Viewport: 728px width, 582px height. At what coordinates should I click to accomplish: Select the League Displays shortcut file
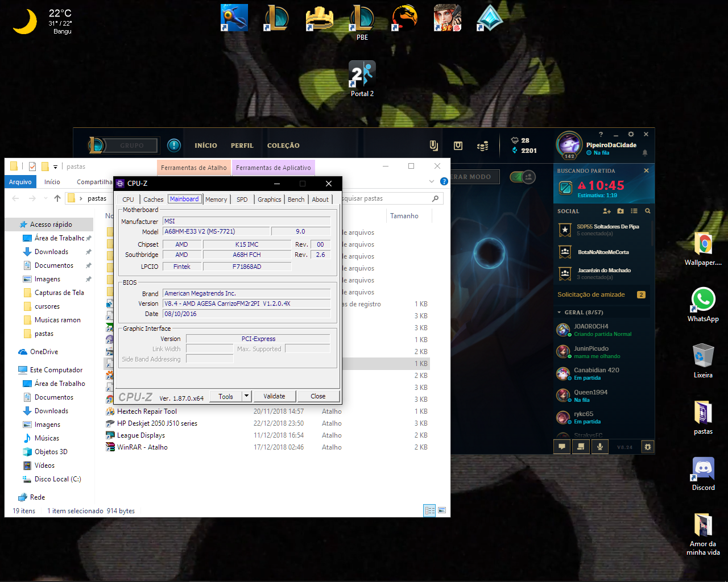coord(141,435)
